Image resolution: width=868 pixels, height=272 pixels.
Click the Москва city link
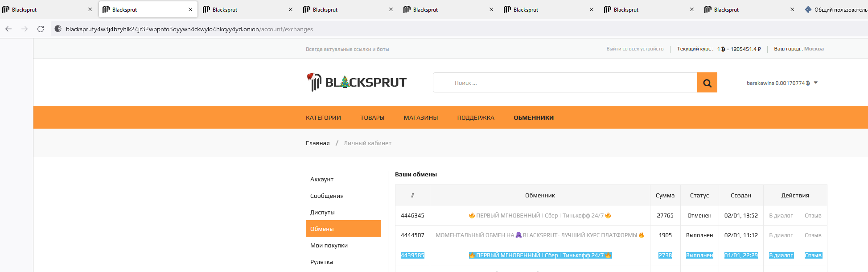click(x=814, y=49)
